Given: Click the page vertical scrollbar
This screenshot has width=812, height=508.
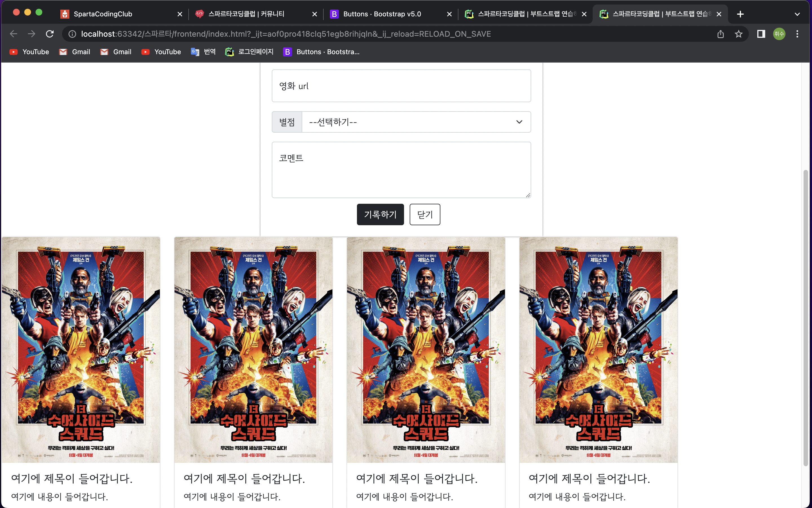Looking at the screenshot, I should pyautogui.click(x=806, y=318).
